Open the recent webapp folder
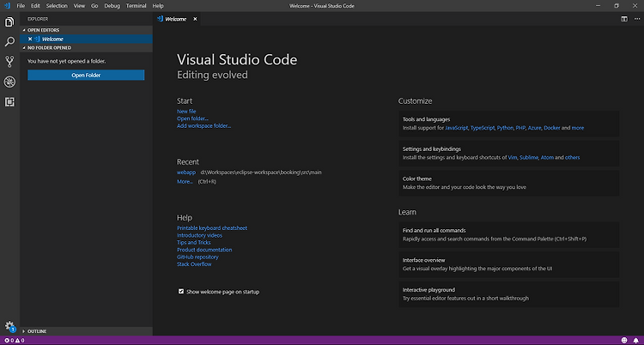 pyautogui.click(x=186, y=172)
